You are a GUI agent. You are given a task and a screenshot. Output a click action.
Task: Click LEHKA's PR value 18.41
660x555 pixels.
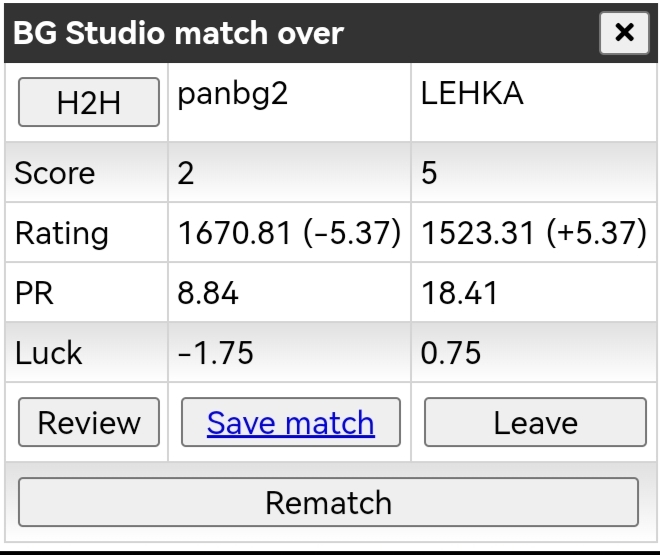(x=459, y=293)
